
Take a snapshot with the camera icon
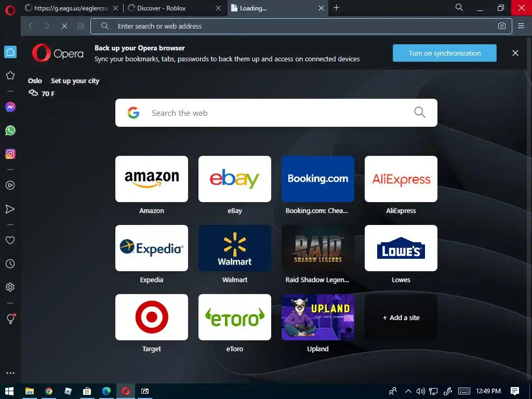[x=502, y=26]
